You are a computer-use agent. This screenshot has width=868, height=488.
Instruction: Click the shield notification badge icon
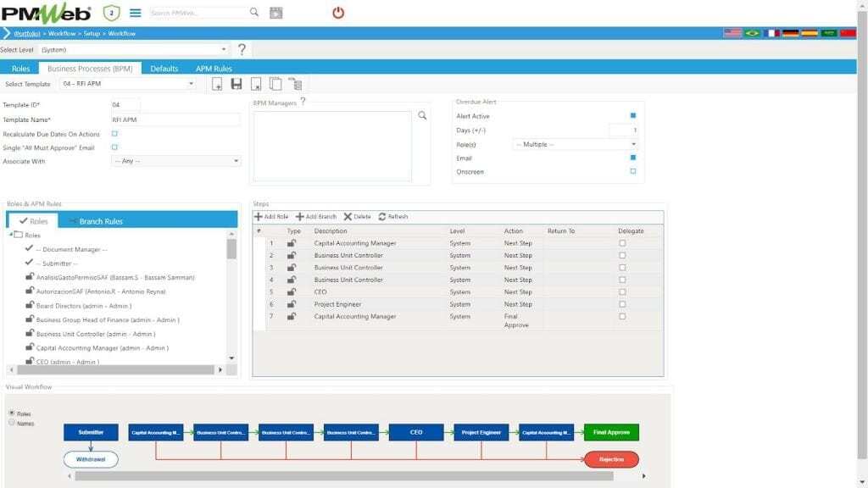pos(111,13)
